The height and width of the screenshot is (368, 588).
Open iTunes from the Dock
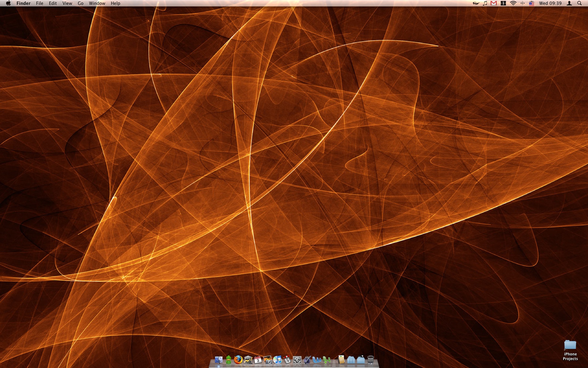point(277,360)
